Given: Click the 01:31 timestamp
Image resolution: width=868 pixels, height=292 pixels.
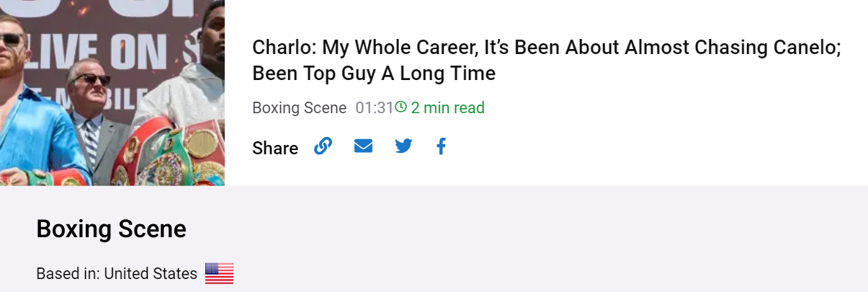Looking at the screenshot, I should pos(374,108).
